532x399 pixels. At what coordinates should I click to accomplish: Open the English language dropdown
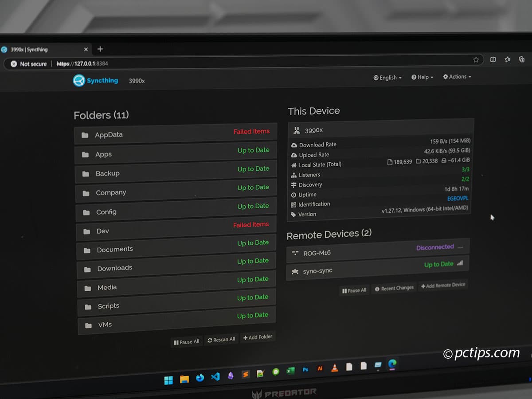click(387, 78)
